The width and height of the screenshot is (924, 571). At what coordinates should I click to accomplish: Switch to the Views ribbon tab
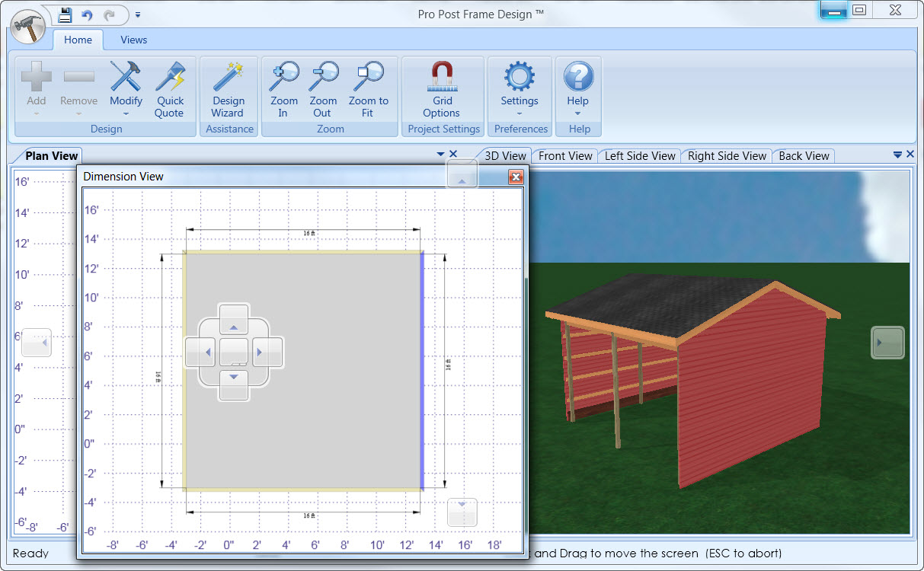pos(134,40)
